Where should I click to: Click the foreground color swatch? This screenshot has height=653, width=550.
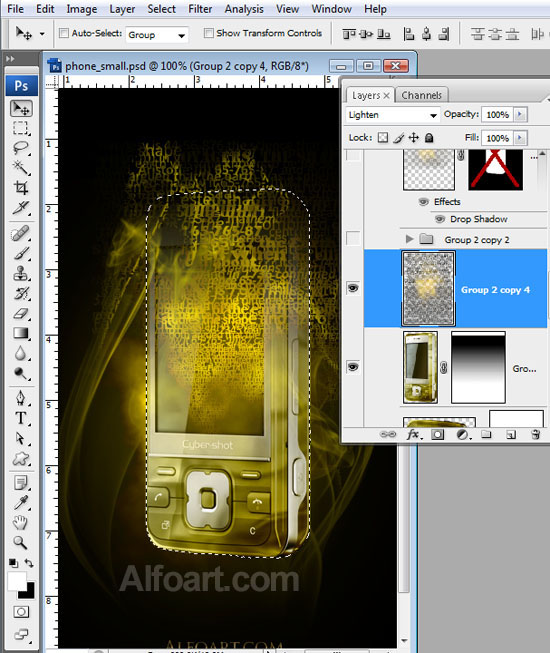coord(16,581)
